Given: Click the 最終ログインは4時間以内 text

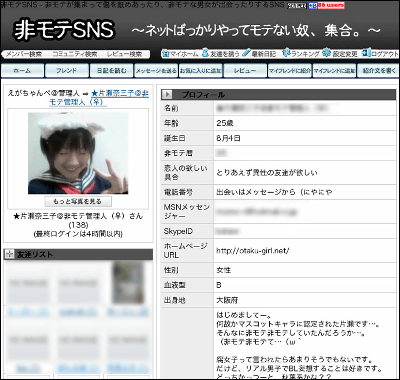Looking at the screenshot, I should [78, 234].
